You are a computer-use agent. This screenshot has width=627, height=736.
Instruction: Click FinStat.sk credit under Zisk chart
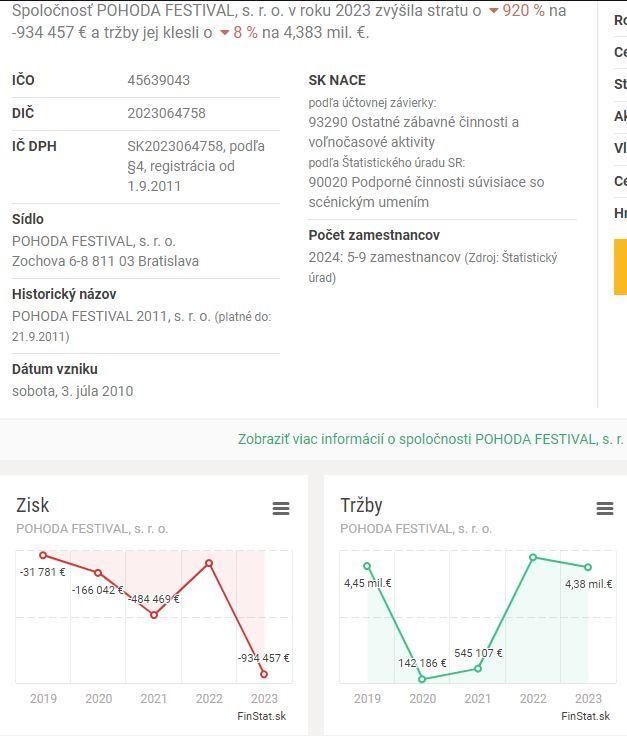click(x=261, y=716)
